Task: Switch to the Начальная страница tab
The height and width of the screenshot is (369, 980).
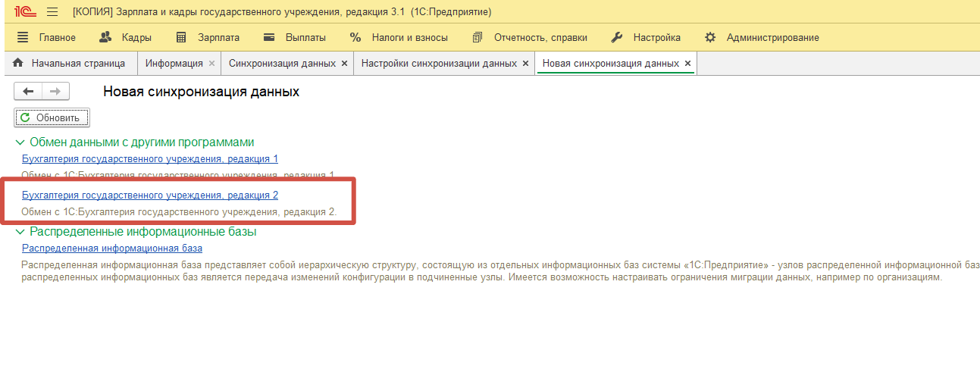Action: coord(70,64)
